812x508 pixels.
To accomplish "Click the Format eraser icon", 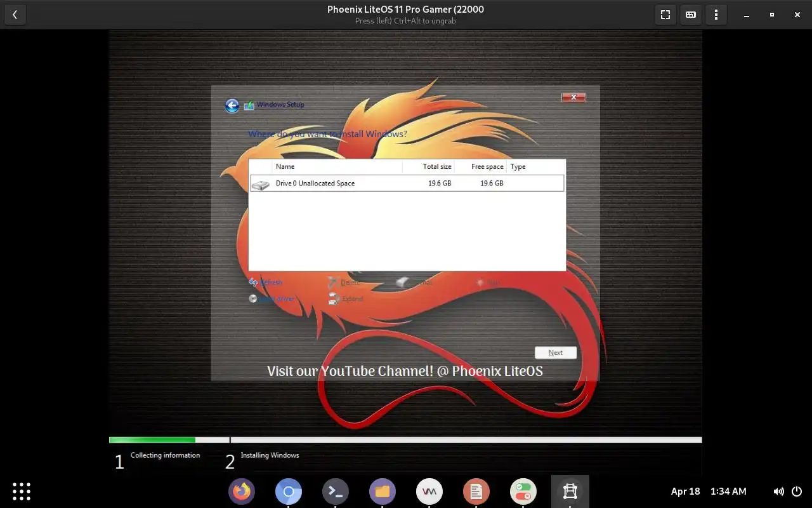I will point(402,283).
